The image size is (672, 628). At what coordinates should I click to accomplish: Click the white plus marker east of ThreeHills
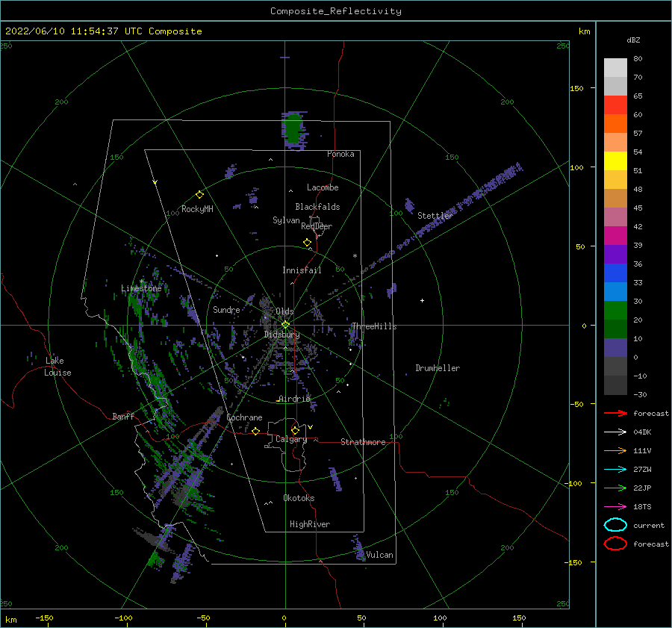coord(422,300)
